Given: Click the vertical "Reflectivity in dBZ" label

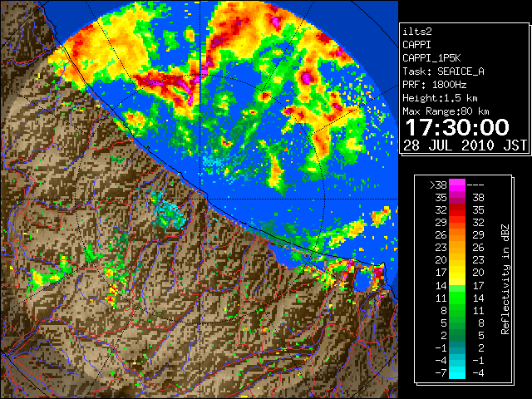Looking at the screenshot, I should (505, 279).
